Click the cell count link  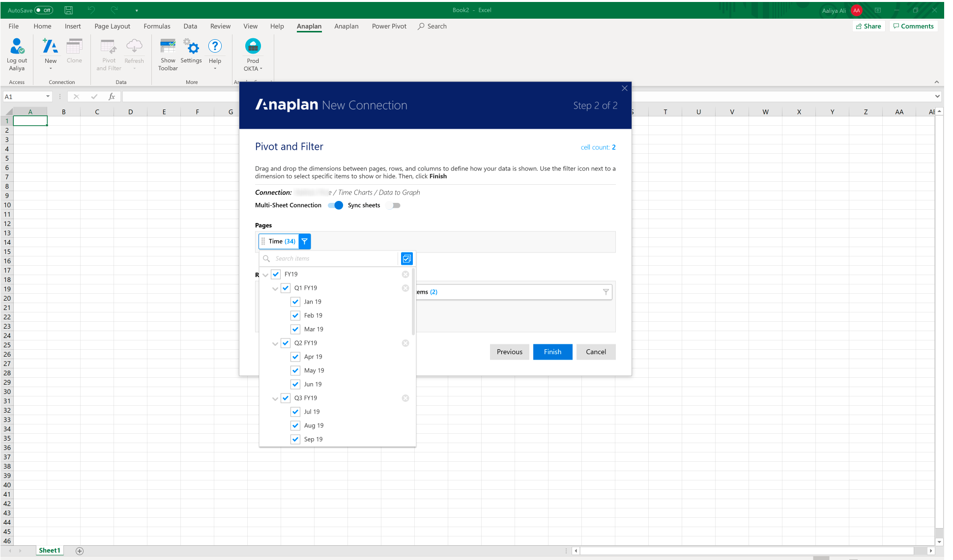click(x=598, y=147)
